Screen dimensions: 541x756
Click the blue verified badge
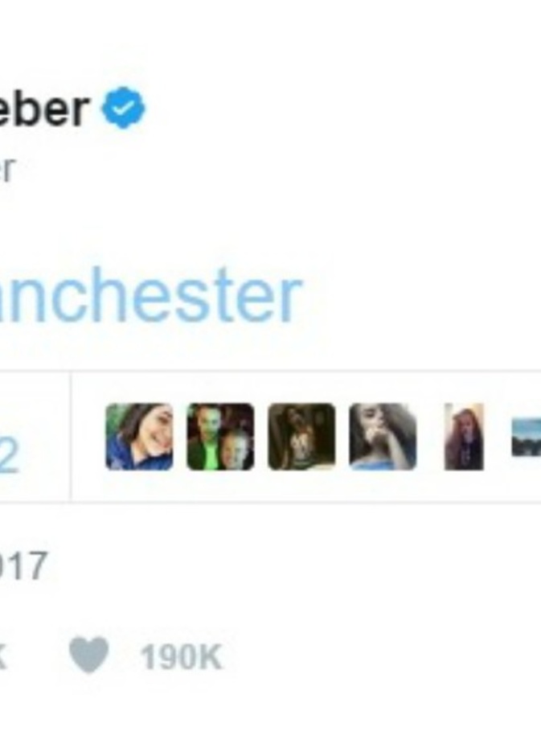[123, 108]
